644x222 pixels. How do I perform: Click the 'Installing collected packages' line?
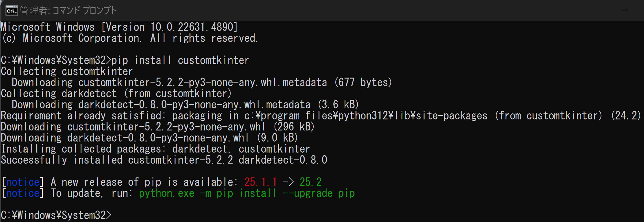pos(155,149)
